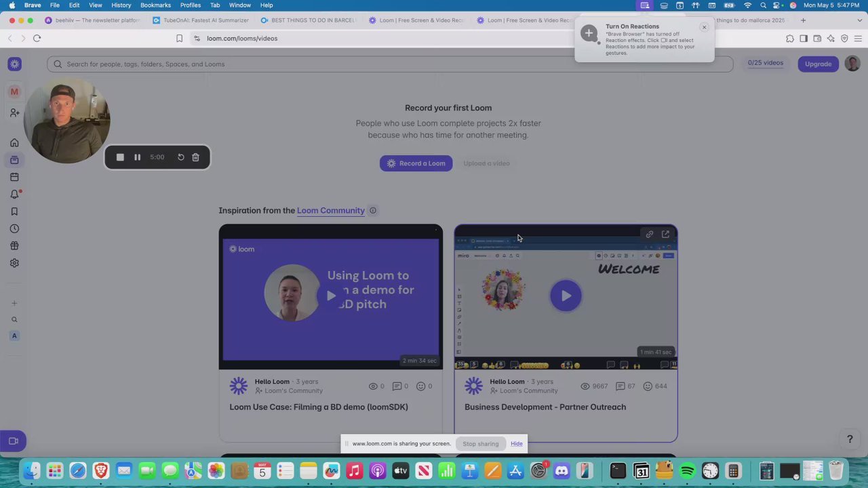Open Brave Leo AI icon
This screenshot has width=868, height=488.
point(831,39)
